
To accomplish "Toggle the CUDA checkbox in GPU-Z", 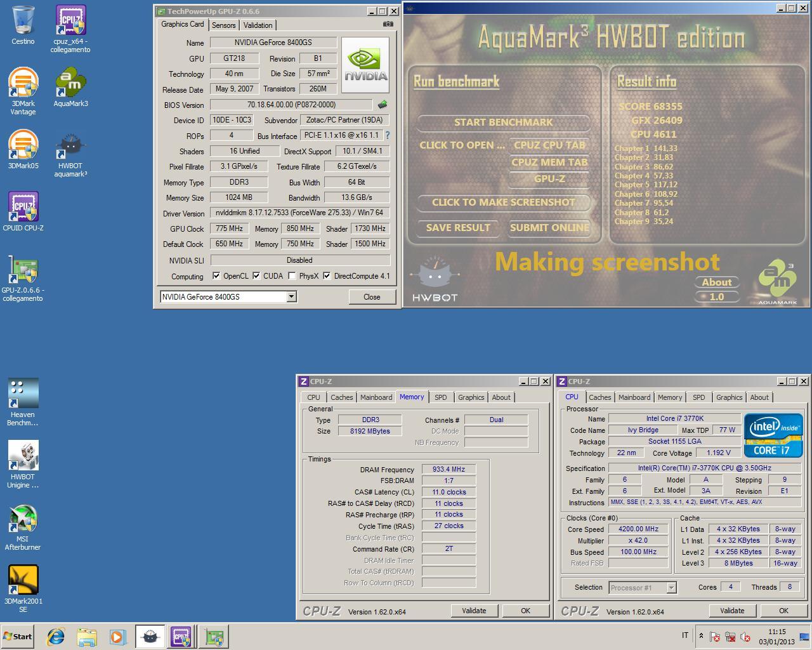I will pos(256,276).
